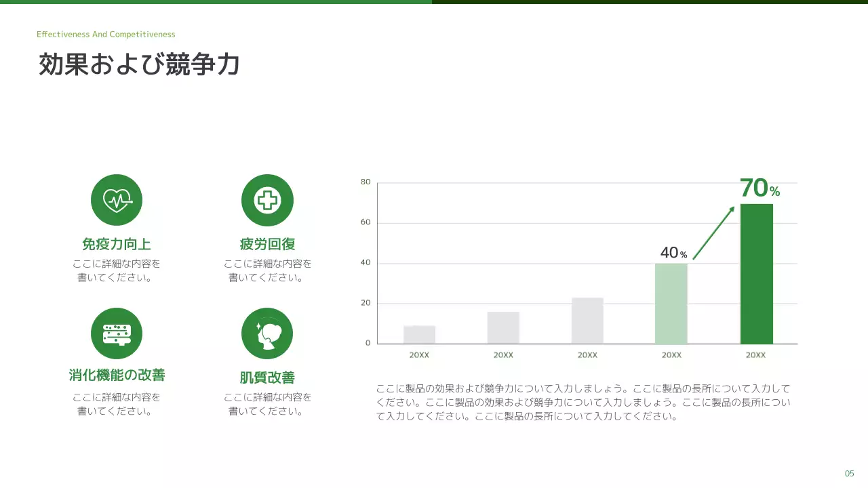Select the 消化機能の改善 heading text

pyautogui.click(x=117, y=375)
